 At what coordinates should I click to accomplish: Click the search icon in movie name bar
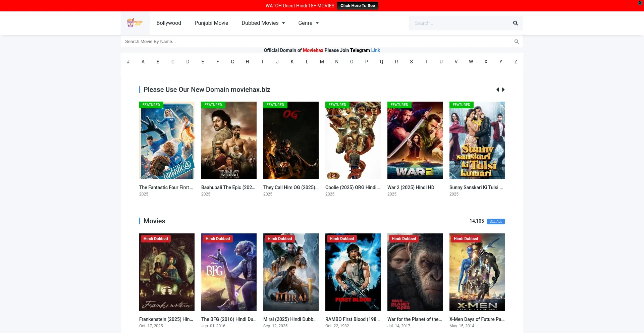[517, 42]
